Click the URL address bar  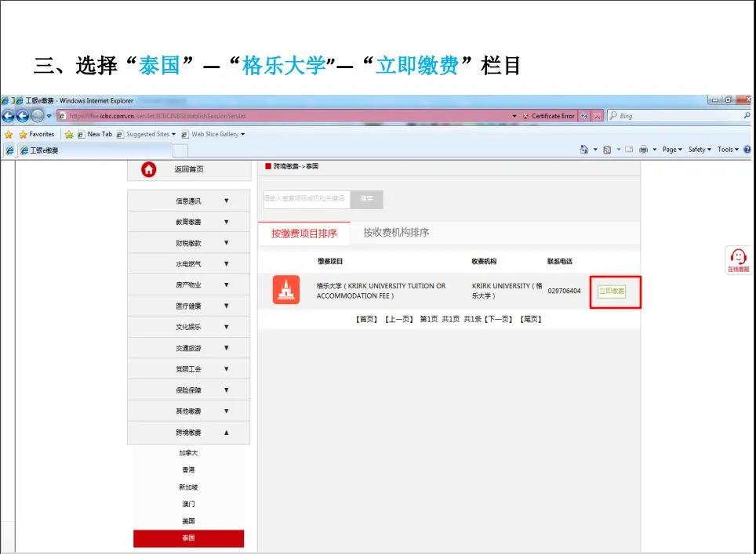point(285,116)
